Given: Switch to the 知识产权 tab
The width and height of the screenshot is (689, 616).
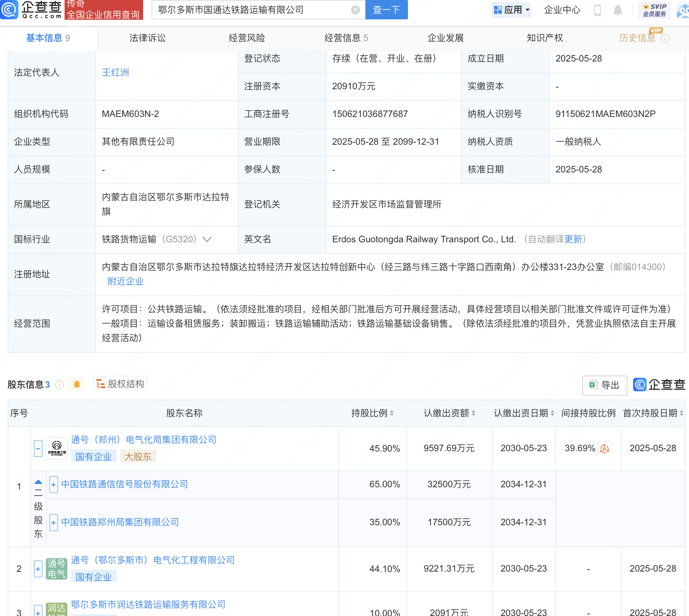Looking at the screenshot, I should coord(545,38).
